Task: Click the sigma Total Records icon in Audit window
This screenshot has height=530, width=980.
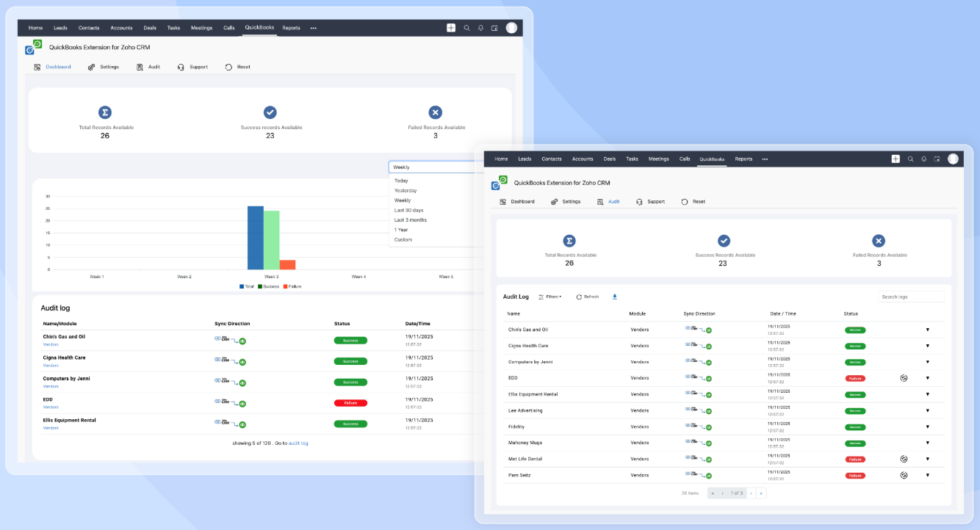Action: [569, 241]
